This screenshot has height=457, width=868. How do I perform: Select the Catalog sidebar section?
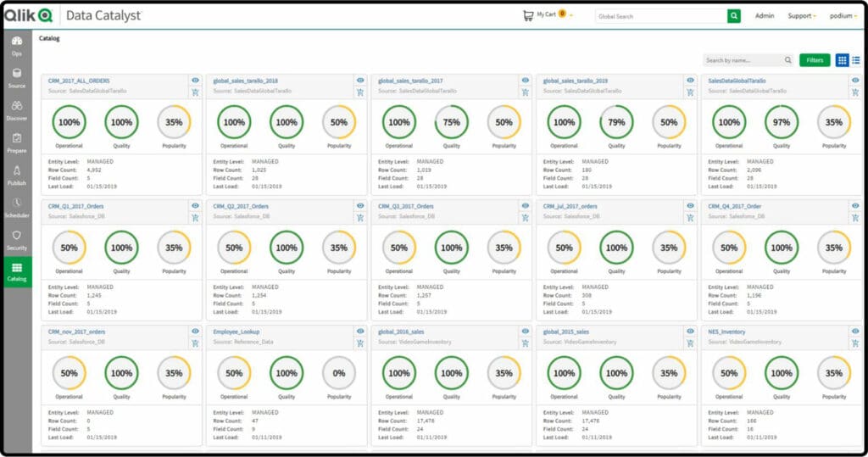(x=17, y=272)
